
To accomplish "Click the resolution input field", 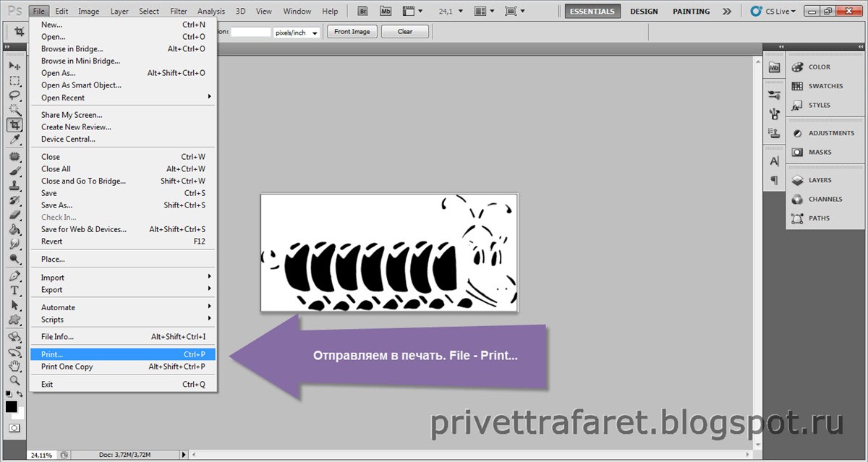I will coord(251,32).
